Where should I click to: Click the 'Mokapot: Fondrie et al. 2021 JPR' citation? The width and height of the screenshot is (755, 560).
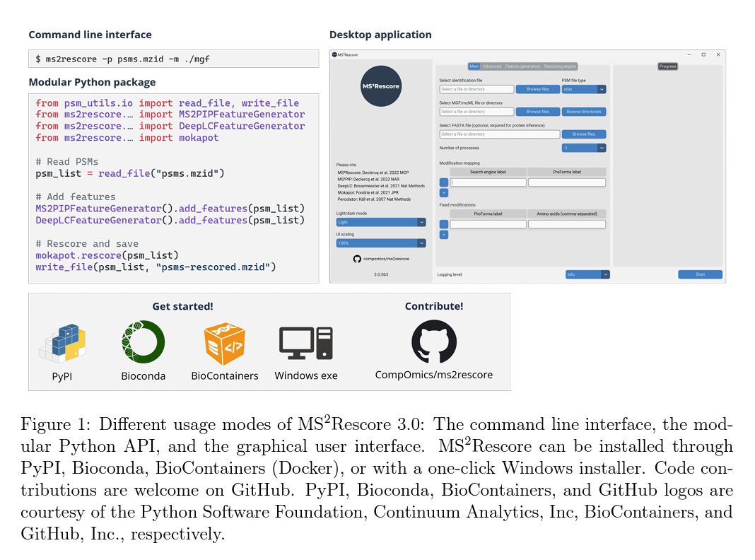(x=368, y=192)
